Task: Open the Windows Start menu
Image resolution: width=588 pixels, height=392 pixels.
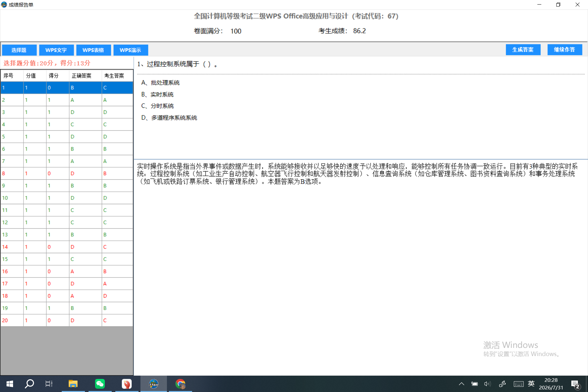Action: (x=10, y=384)
